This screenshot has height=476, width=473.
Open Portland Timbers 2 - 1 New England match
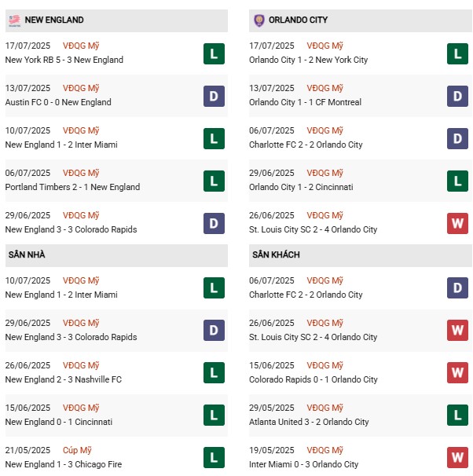pos(72,187)
